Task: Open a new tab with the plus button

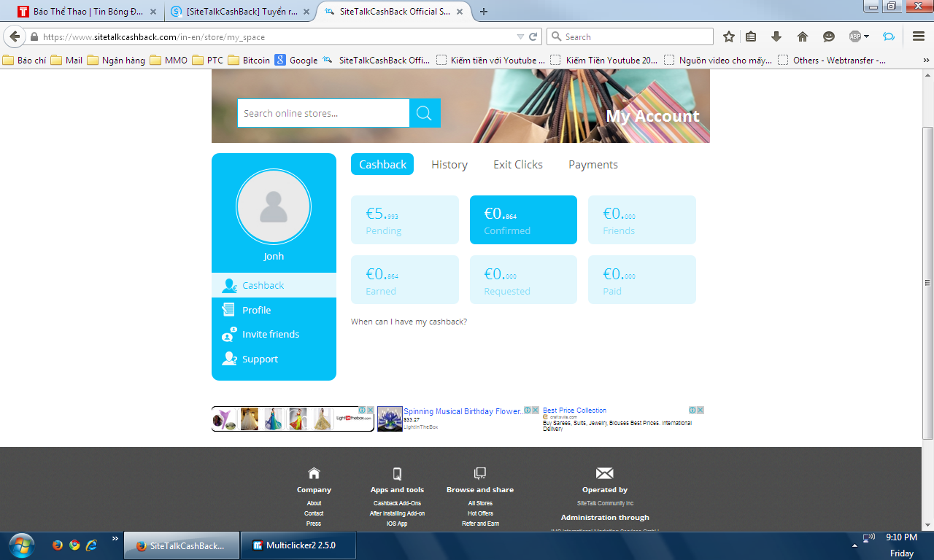Action: tap(484, 12)
